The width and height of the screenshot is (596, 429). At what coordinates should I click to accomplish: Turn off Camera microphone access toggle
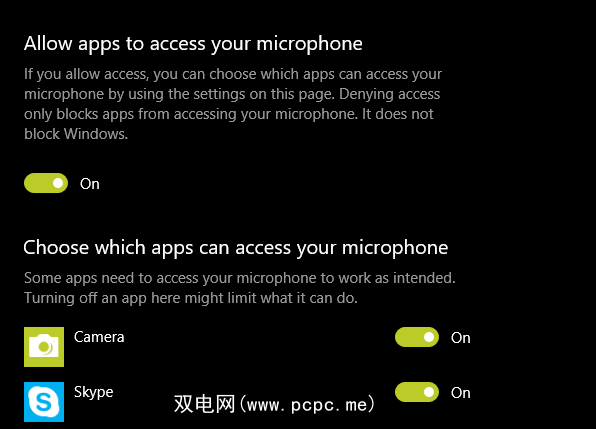coord(417,337)
